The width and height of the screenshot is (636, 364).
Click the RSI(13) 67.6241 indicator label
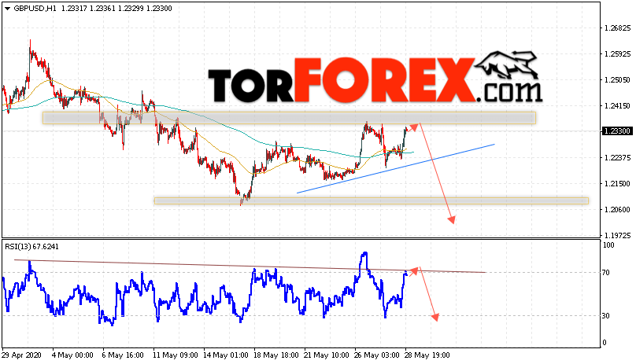click(x=31, y=246)
